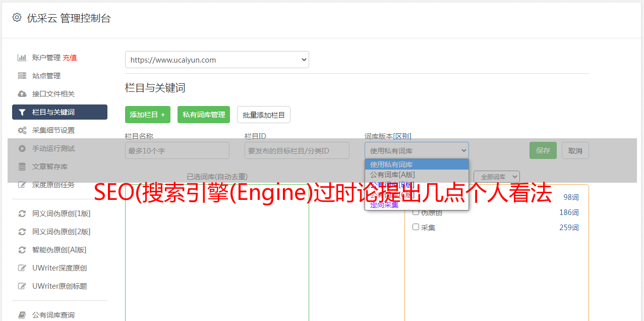The height and width of the screenshot is (321, 644).
Task: Open the 全部词库 filter dropdown
Action: click(x=496, y=177)
